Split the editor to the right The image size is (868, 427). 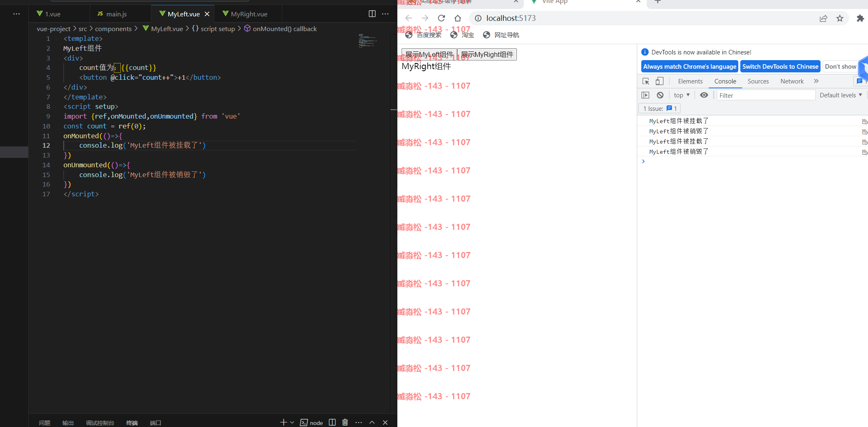(372, 14)
